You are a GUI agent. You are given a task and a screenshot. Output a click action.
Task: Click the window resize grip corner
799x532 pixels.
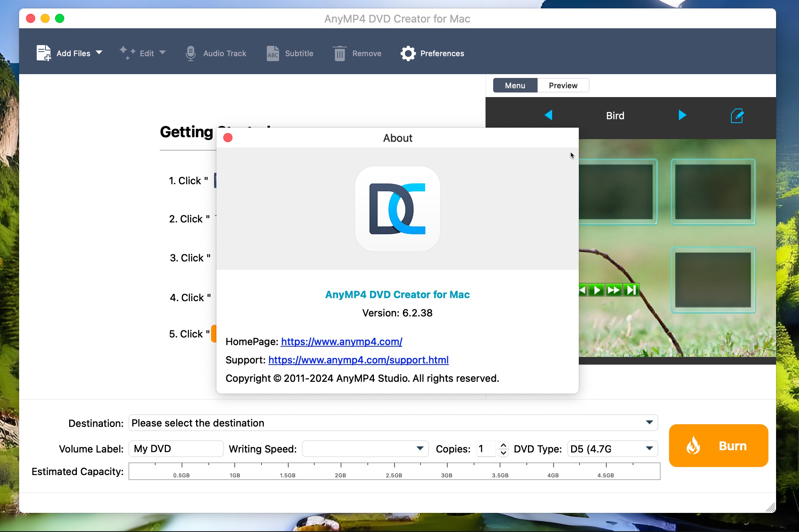771,508
